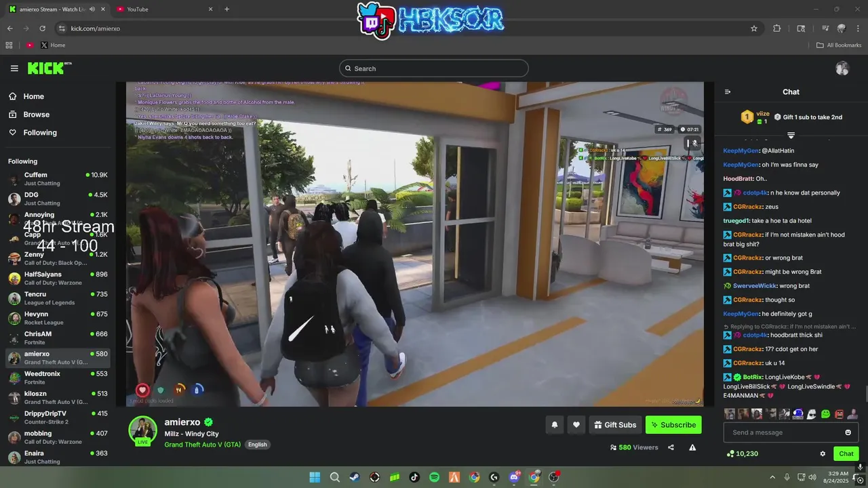Click the English language tag
Image resolution: width=868 pixels, height=488 pixels.
257,445
